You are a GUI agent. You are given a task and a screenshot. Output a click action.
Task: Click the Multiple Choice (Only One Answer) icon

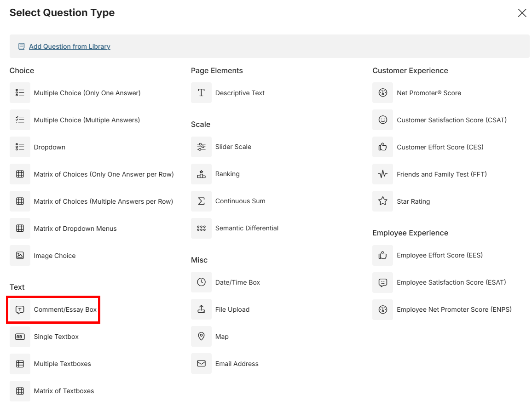pos(20,92)
